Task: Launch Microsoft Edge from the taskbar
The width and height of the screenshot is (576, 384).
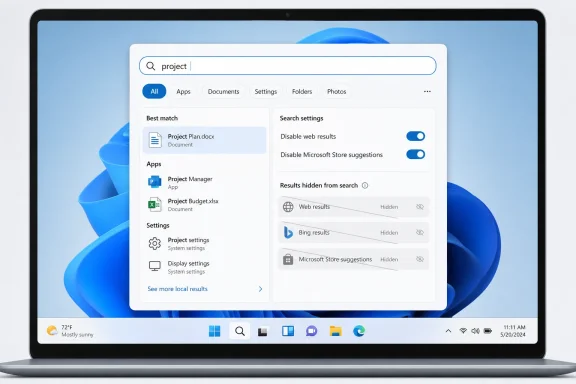Action: (359, 331)
